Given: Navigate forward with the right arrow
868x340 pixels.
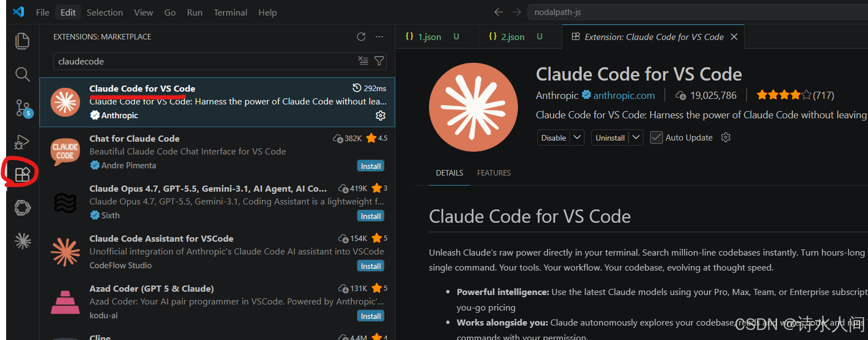Looking at the screenshot, I should pyautogui.click(x=517, y=12).
